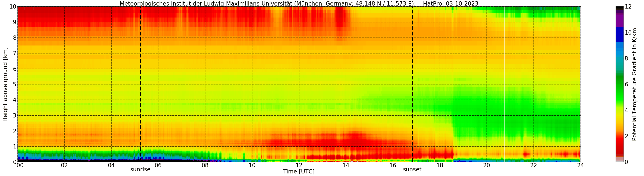
Task: Click the '24' tick on the time axis
Action: point(580,166)
